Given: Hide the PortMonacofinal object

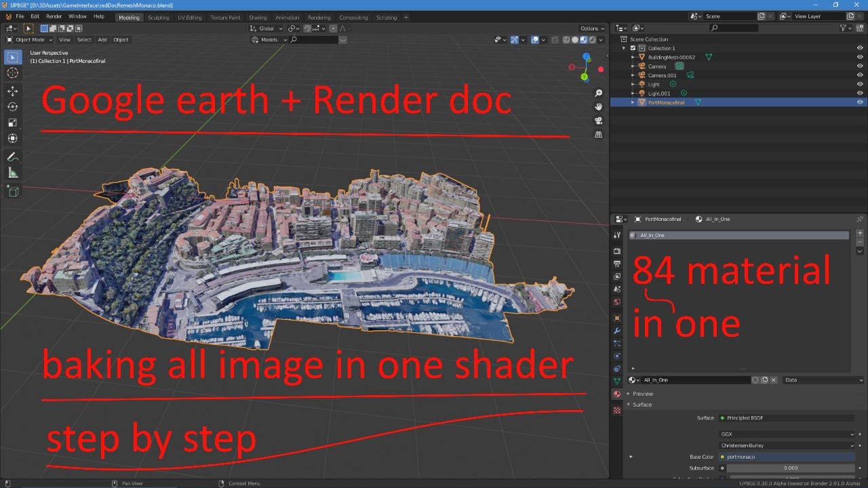Looking at the screenshot, I should pyautogui.click(x=860, y=102).
